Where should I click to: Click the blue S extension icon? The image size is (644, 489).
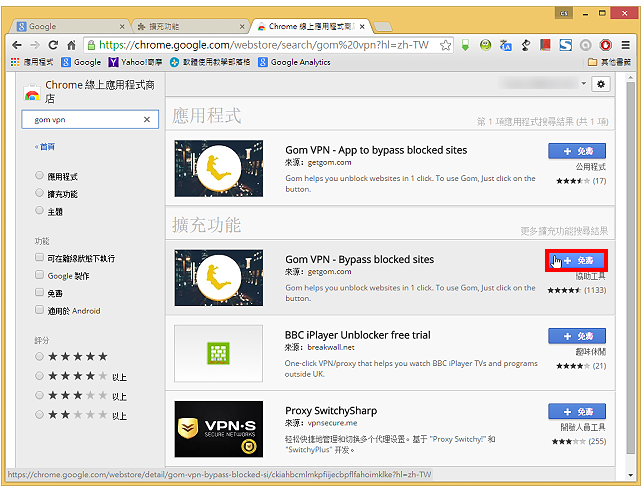tap(566, 45)
